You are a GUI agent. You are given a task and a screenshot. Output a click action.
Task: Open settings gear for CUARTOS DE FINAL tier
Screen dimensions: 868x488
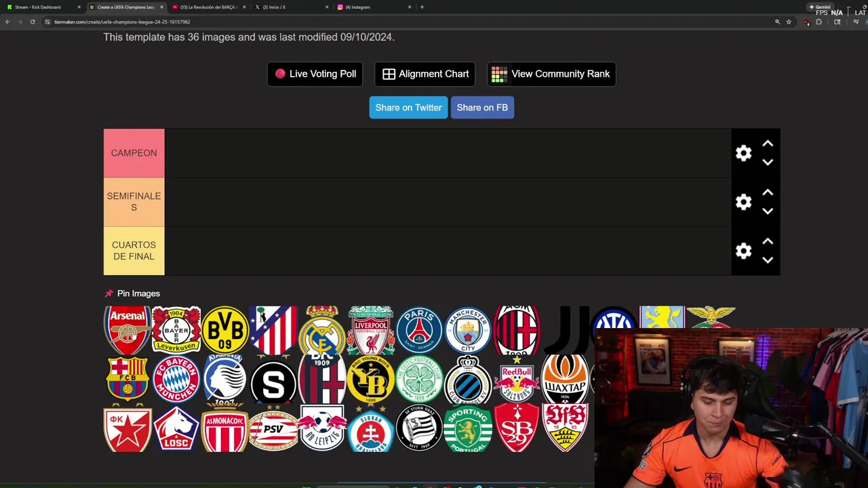[744, 251]
